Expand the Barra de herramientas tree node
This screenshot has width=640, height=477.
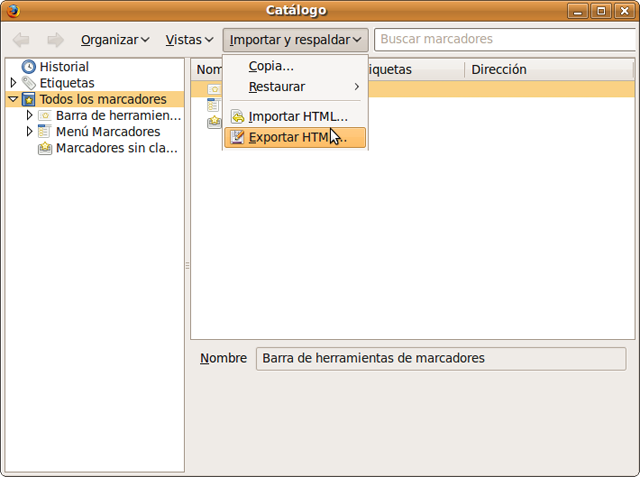30,116
